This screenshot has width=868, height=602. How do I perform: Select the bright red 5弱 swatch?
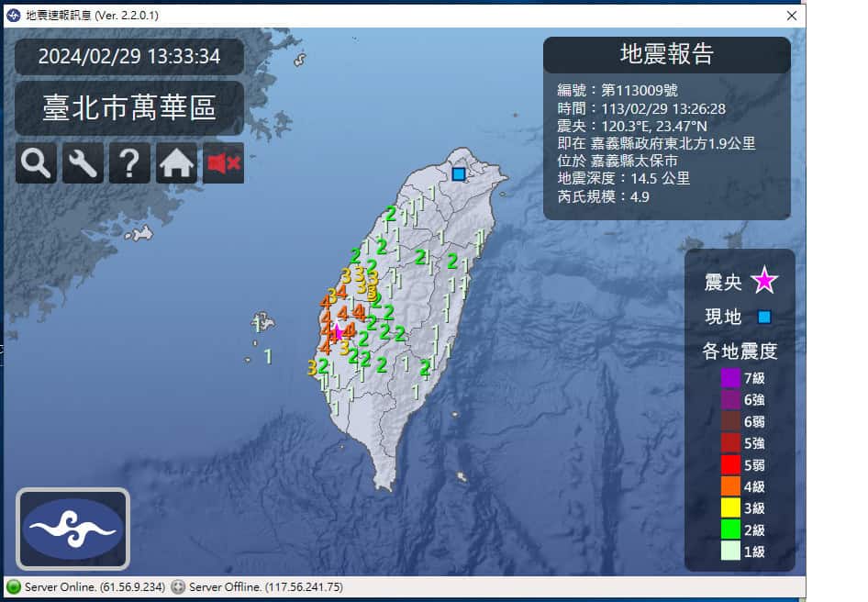coord(730,464)
